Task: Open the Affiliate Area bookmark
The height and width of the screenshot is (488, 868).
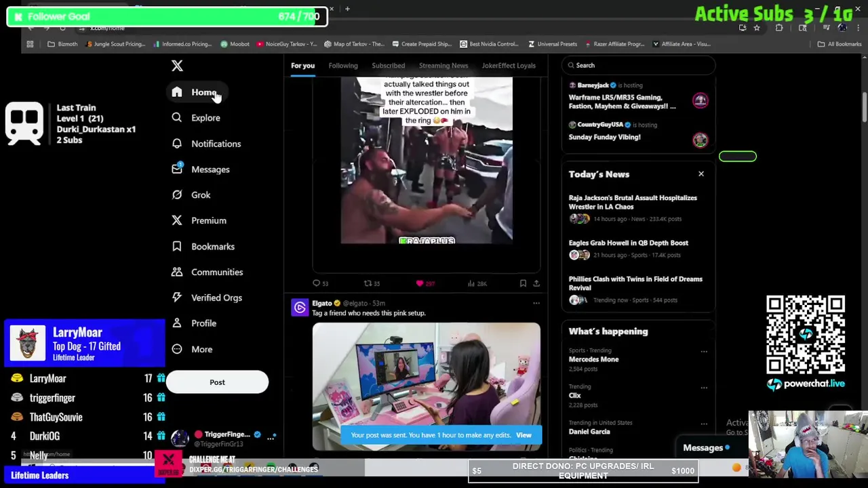Action: tap(682, 44)
